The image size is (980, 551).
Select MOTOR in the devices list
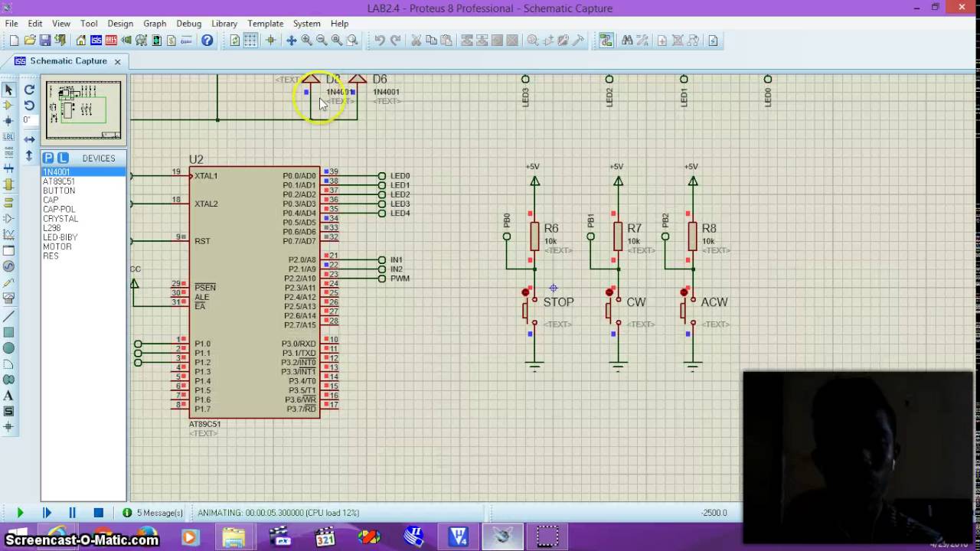[57, 246]
